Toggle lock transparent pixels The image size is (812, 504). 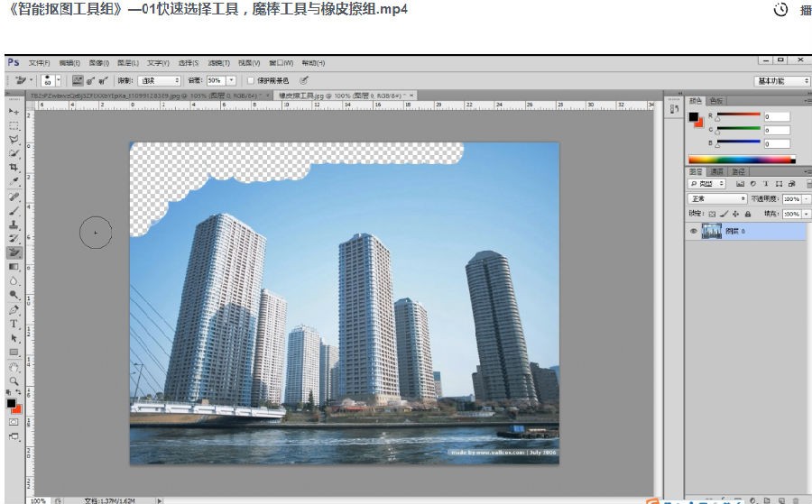click(x=713, y=214)
